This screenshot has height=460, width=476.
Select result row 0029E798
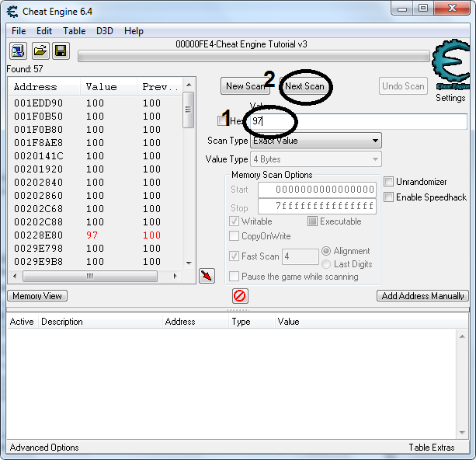[x=96, y=248]
